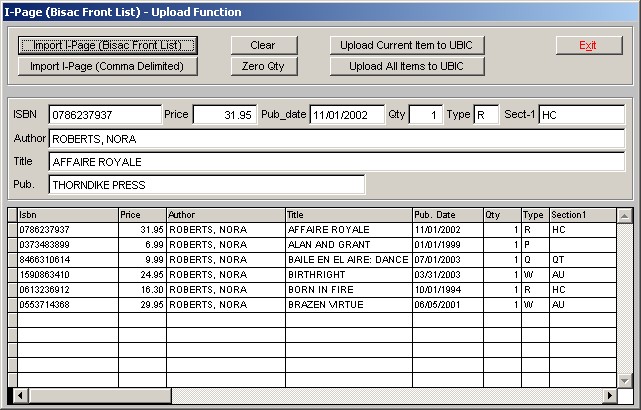Click the Price input field
The height and width of the screenshot is (410, 641).
click(225, 115)
